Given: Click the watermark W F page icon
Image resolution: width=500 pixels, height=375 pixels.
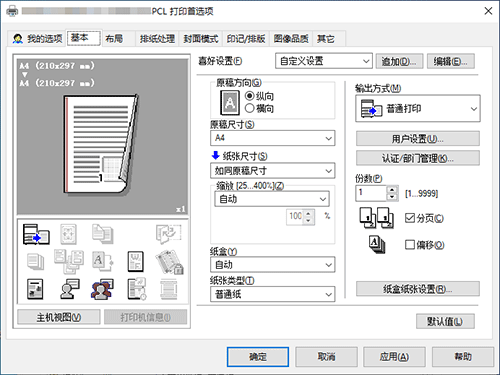Looking at the screenshot, I should pos(136,261).
